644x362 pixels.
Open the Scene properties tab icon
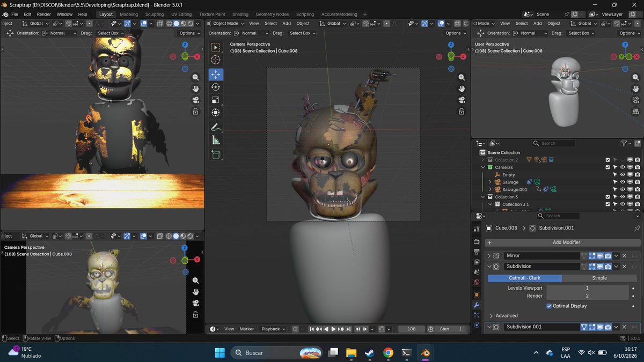477,272
